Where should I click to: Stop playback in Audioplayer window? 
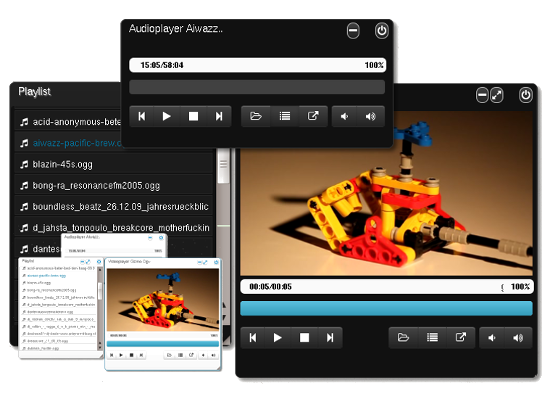193,116
